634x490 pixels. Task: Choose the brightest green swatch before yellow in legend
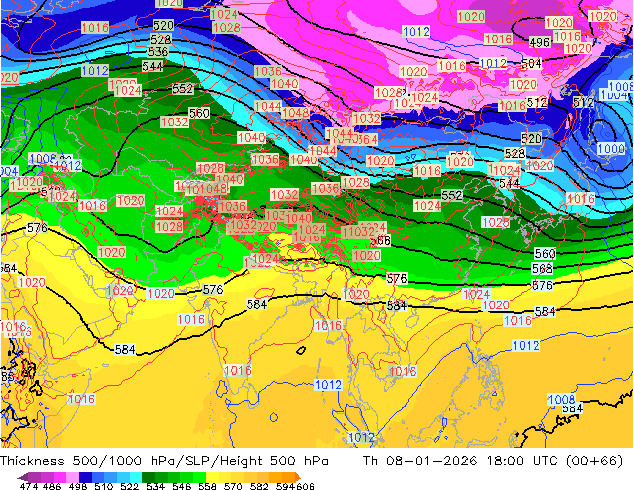(199, 477)
